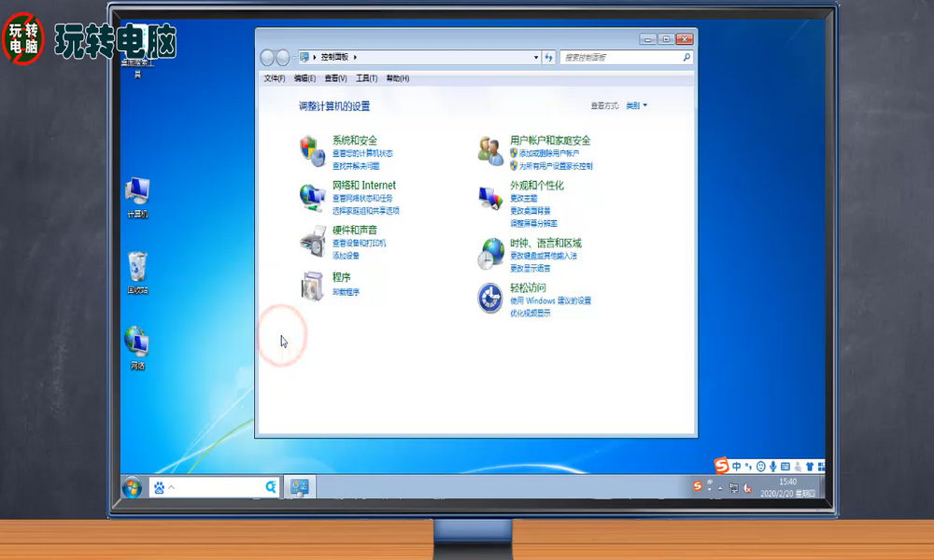Open the User Accounts people icon
The image size is (934, 560).
coord(491,150)
